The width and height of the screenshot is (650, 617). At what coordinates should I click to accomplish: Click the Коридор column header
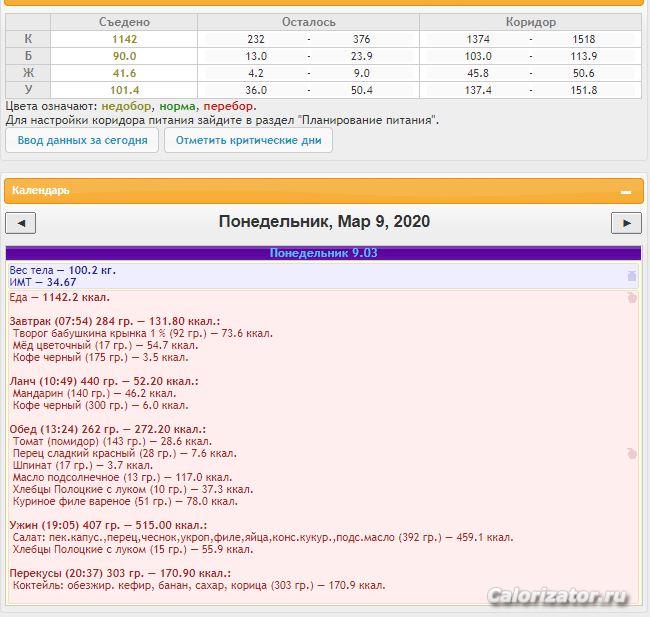pos(530,21)
